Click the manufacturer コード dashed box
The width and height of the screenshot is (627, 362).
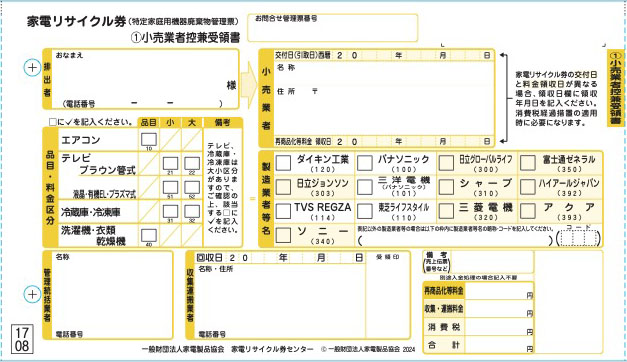579,239
